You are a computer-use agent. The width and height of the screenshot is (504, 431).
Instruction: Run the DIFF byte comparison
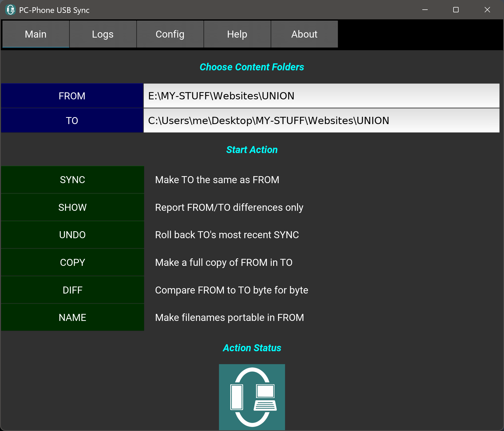tap(73, 290)
